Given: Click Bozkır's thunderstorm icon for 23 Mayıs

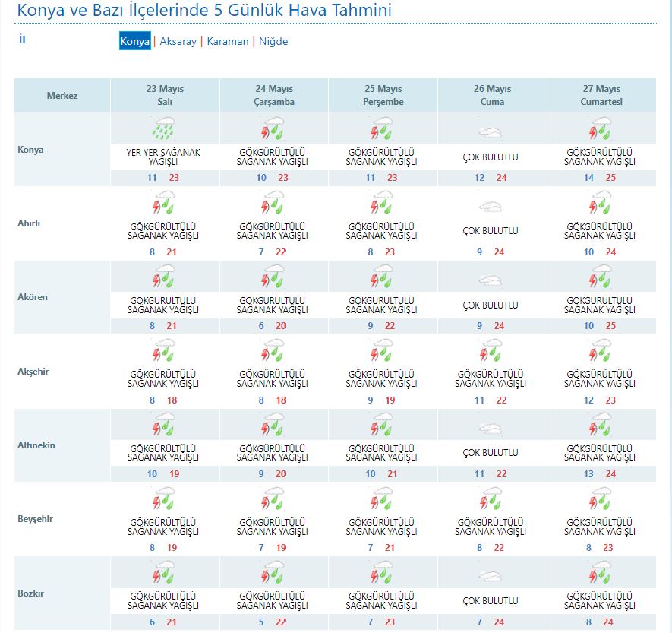Looking at the screenshot, I should click(x=165, y=572).
